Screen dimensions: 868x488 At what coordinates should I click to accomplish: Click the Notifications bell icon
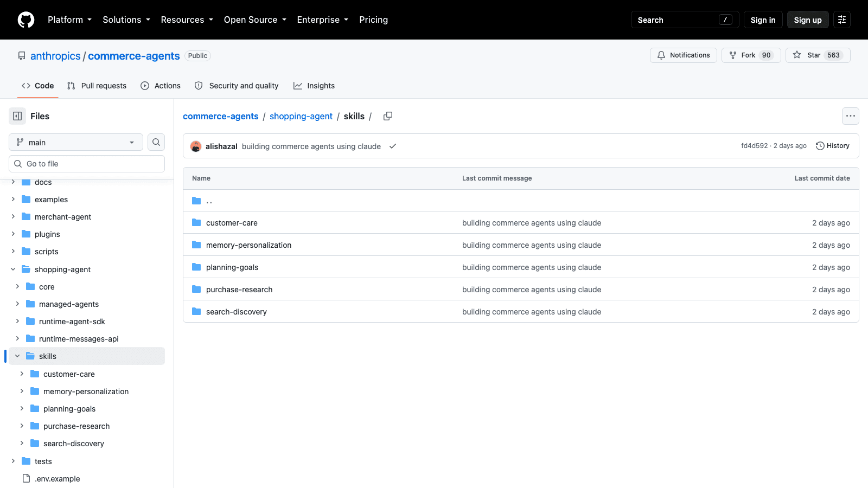coord(661,55)
